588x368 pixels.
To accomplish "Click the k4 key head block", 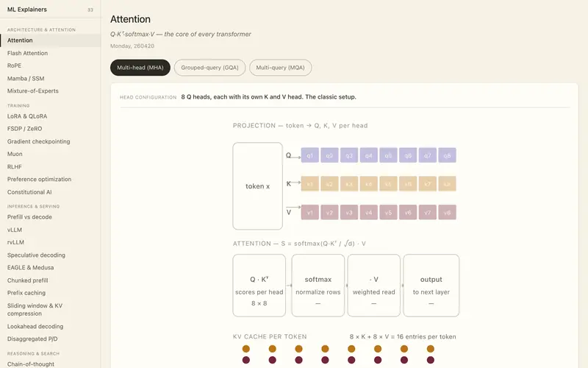I will pyautogui.click(x=369, y=184).
